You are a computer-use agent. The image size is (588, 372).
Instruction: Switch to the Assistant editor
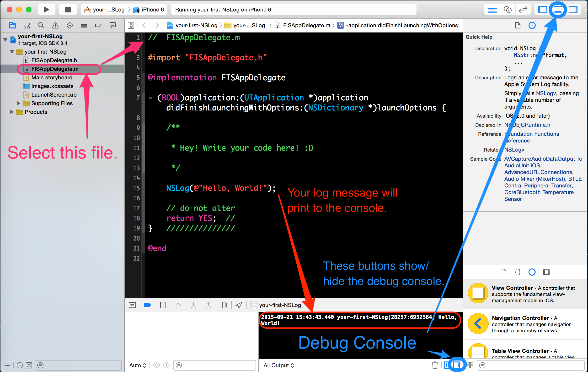508,10
